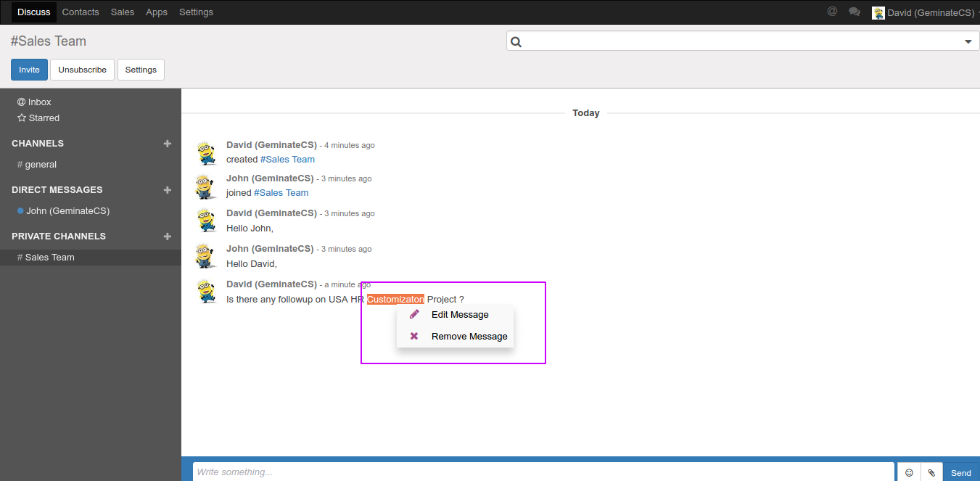This screenshot has width=980, height=481.
Task: Add a new channel with the CHANNELS plus icon
Action: pos(168,144)
